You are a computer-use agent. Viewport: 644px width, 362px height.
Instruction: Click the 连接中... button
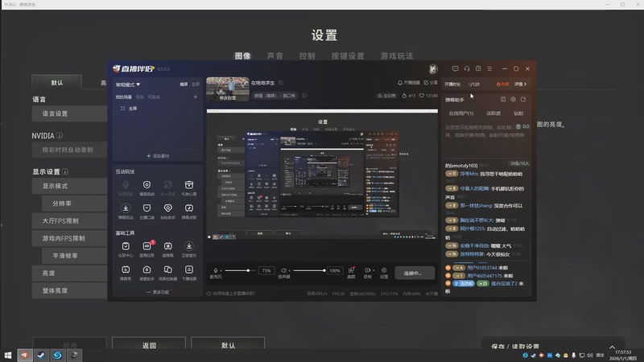point(415,273)
